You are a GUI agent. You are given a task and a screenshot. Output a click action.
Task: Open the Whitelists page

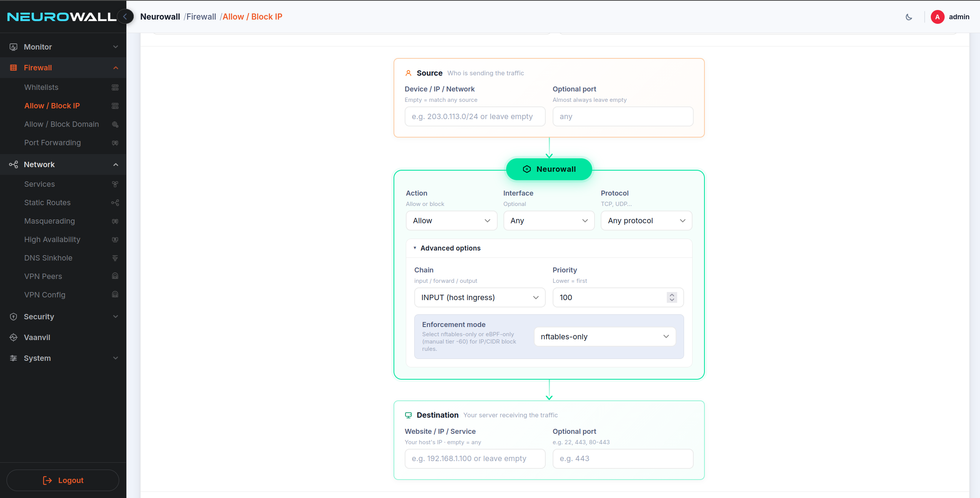[42, 88]
